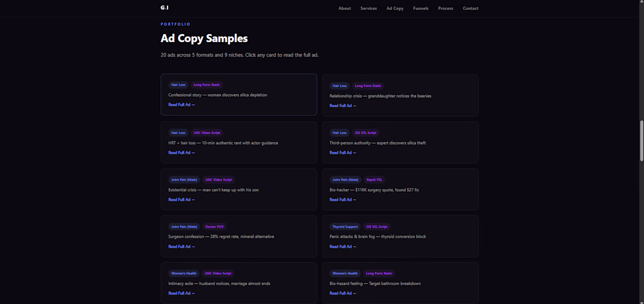The height and width of the screenshot is (304, 644).
Task: Open Funnels navigation link
Action: tap(420, 8)
